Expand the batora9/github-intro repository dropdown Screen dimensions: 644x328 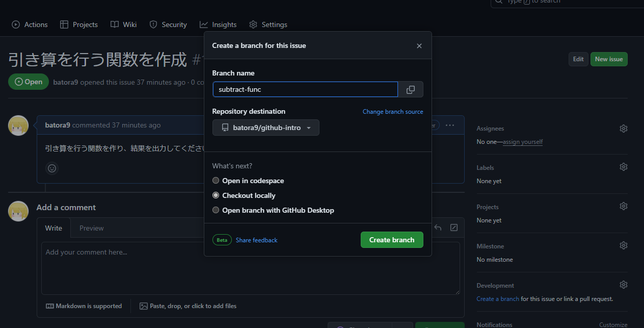coord(266,128)
